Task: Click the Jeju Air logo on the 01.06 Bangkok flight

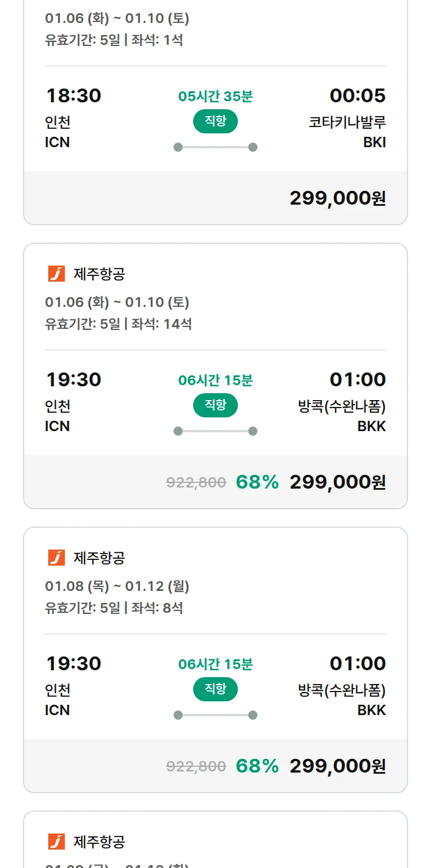Action: coord(56,274)
